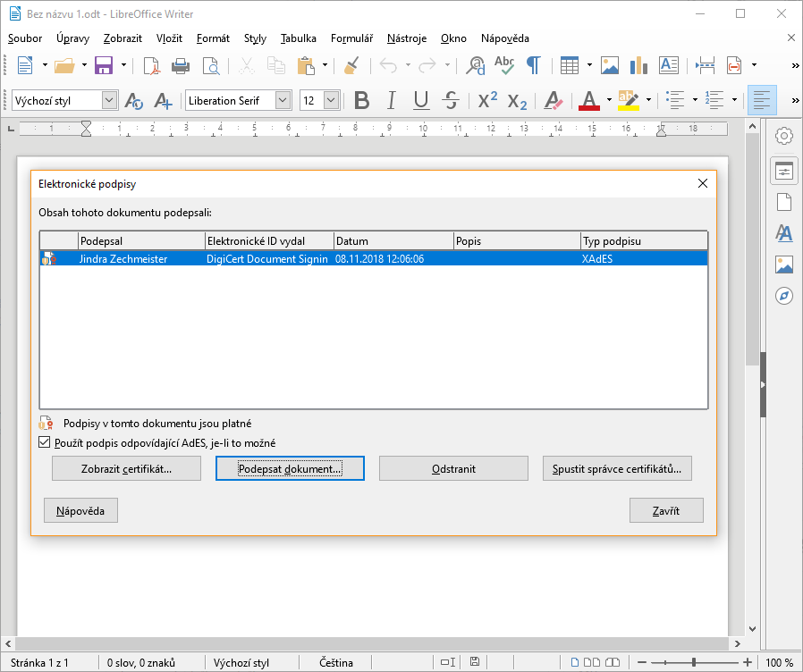Click the Nápověda dialog button

pos(80,511)
